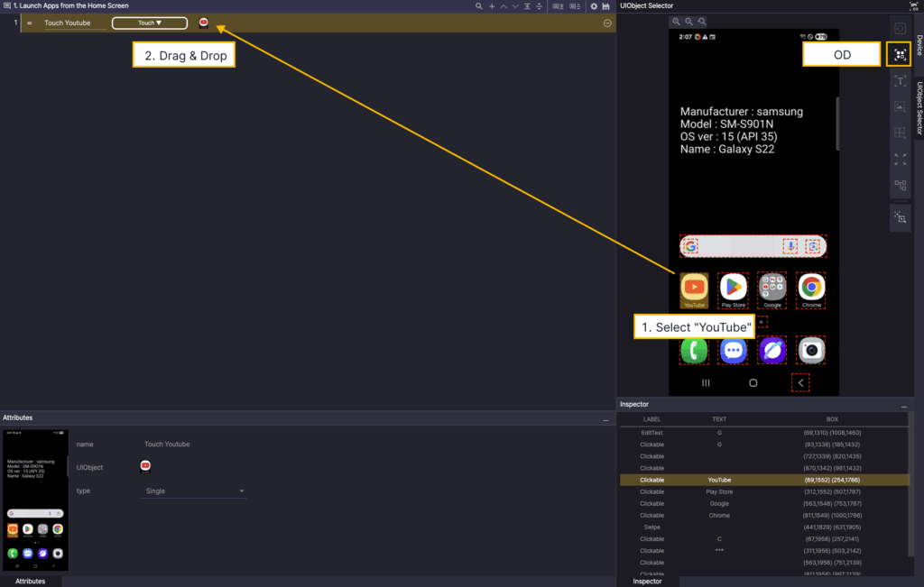Click the YouTube app icon on device
Image resolution: width=924 pixels, height=587 pixels.
click(x=694, y=288)
